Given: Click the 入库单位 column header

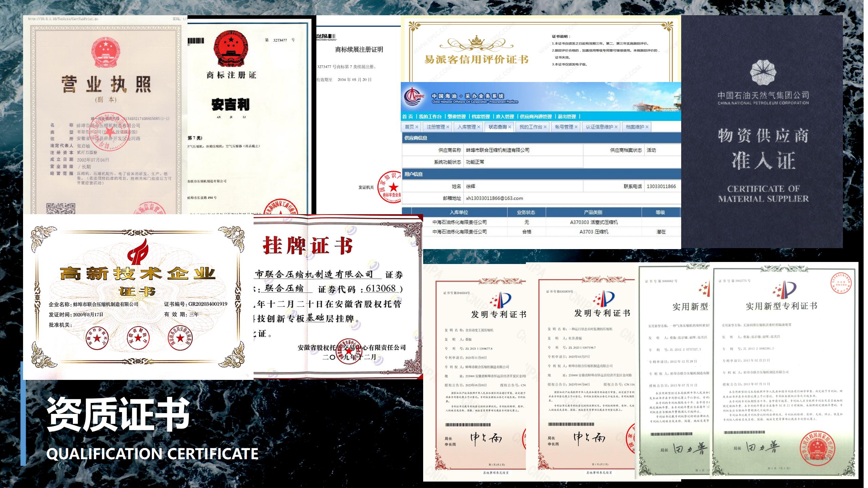Looking at the screenshot, I should pyautogui.click(x=459, y=212).
